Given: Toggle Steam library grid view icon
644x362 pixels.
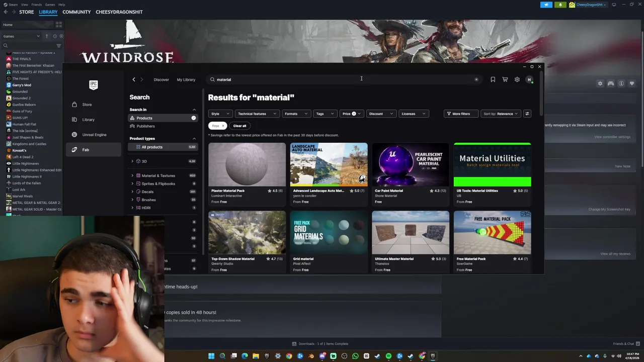Looking at the screenshot, I should tap(59, 24).
